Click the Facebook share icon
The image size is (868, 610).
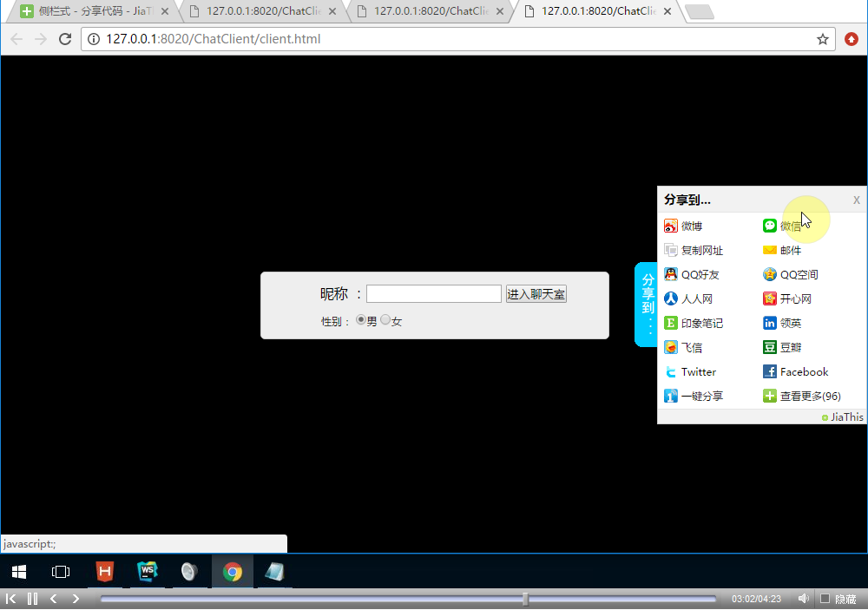point(770,371)
